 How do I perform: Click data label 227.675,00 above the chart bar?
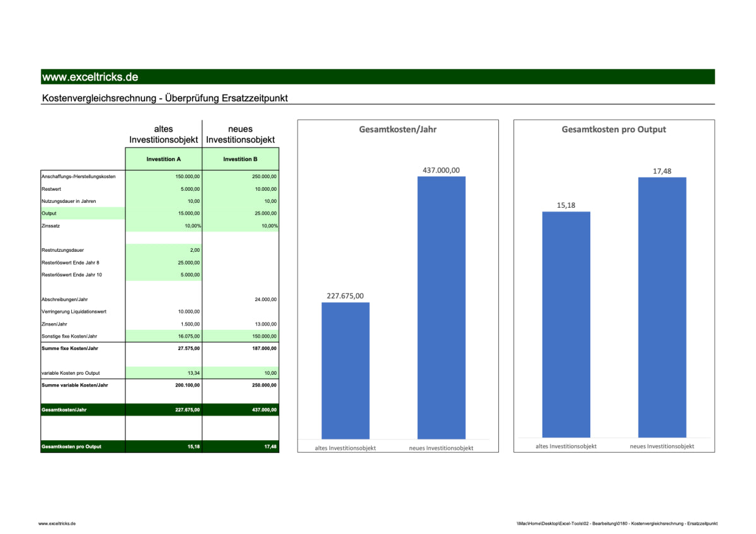(345, 295)
